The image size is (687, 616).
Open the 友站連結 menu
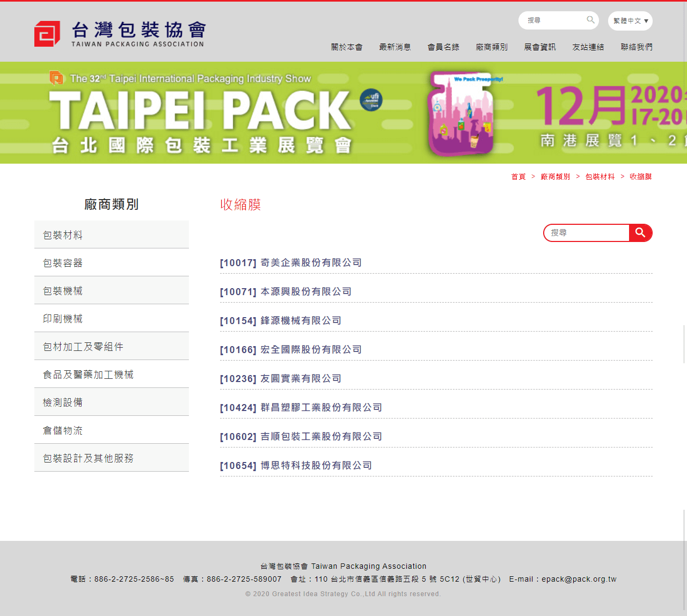588,47
